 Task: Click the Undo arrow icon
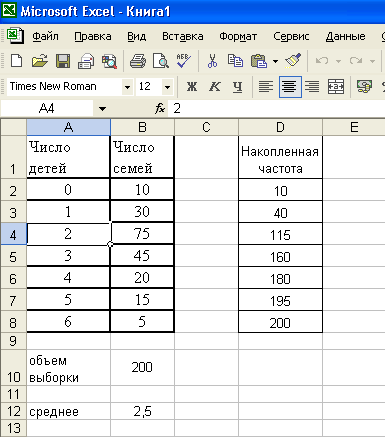(x=322, y=61)
